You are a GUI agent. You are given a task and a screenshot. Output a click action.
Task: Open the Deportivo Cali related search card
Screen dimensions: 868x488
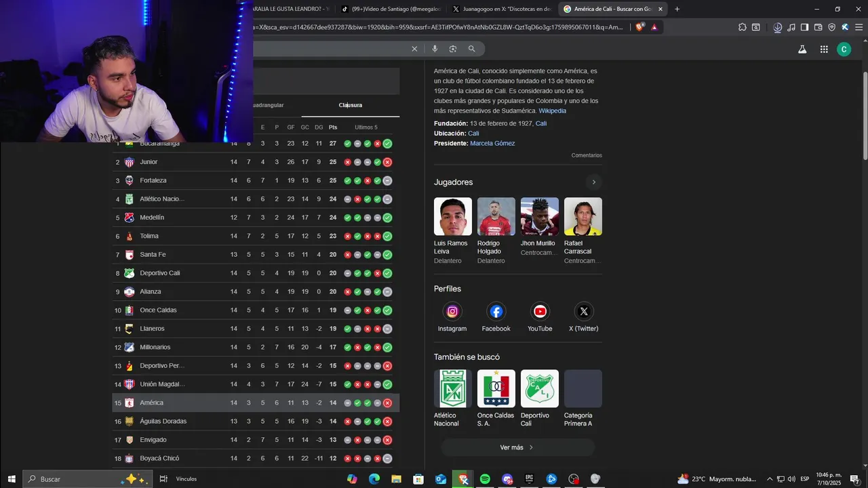[x=539, y=399]
